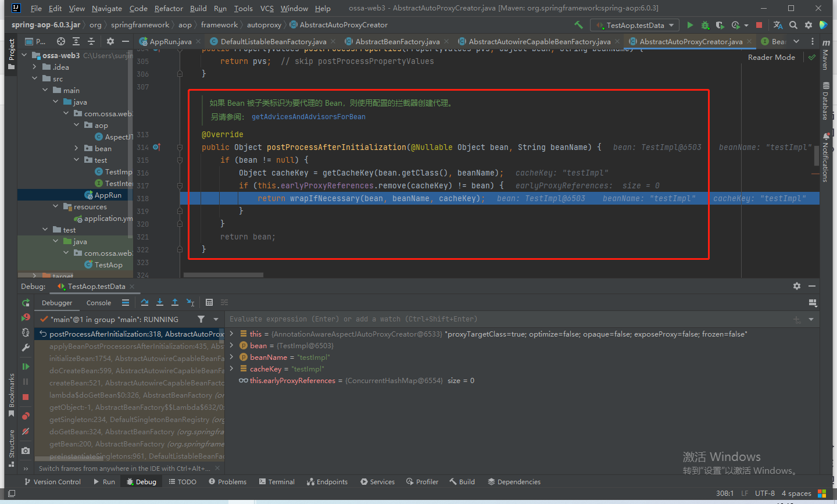Open TestAop.testData run configuration dropdown
The width and height of the screenshot is (837, 504).
(x=635, y=25)
